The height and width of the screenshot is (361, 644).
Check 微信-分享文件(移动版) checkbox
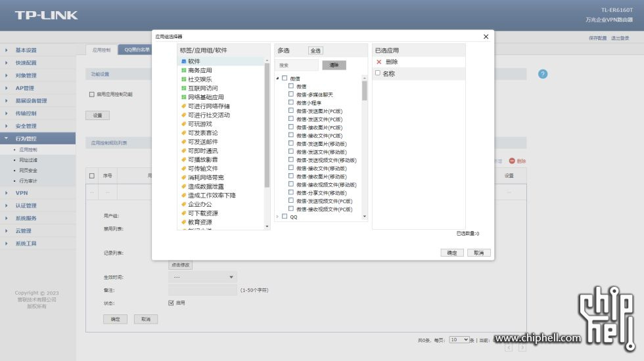(290, 192)
